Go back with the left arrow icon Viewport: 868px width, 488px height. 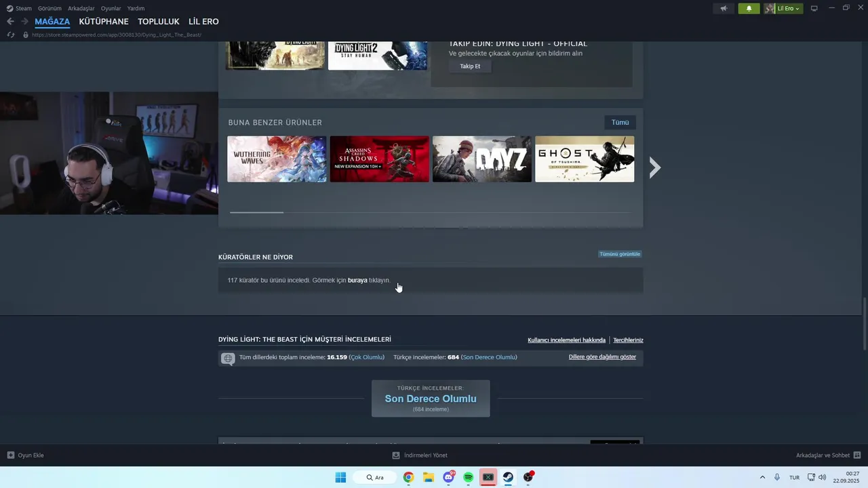point(10,22)
